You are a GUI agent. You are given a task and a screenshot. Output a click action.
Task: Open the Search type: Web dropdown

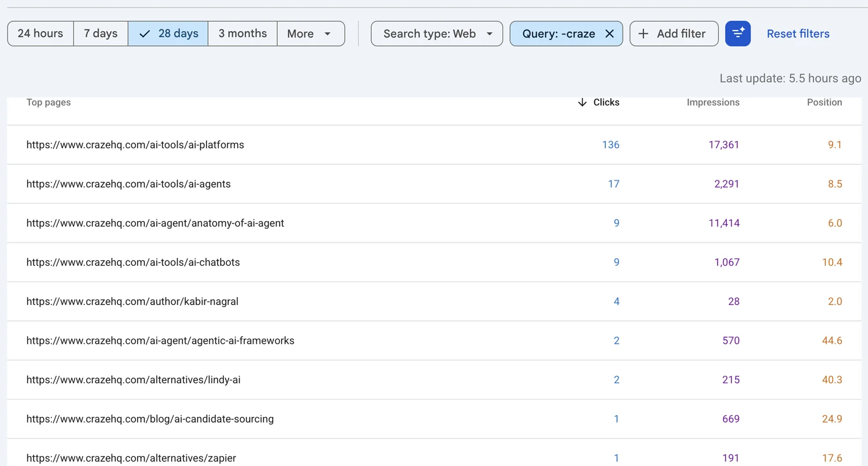[437, 34]
